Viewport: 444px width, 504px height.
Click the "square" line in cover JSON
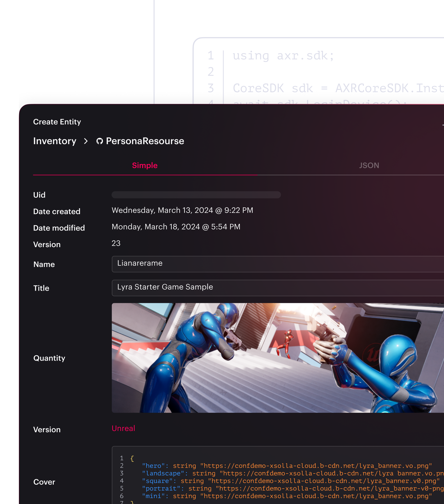[x=291, y=481]
